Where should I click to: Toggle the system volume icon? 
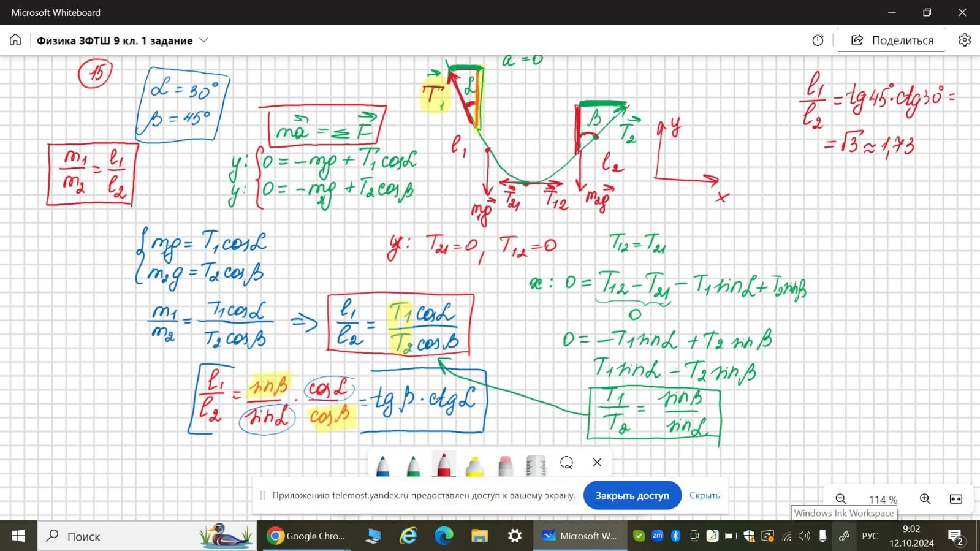pyautogui.click(x=805, y=536)
